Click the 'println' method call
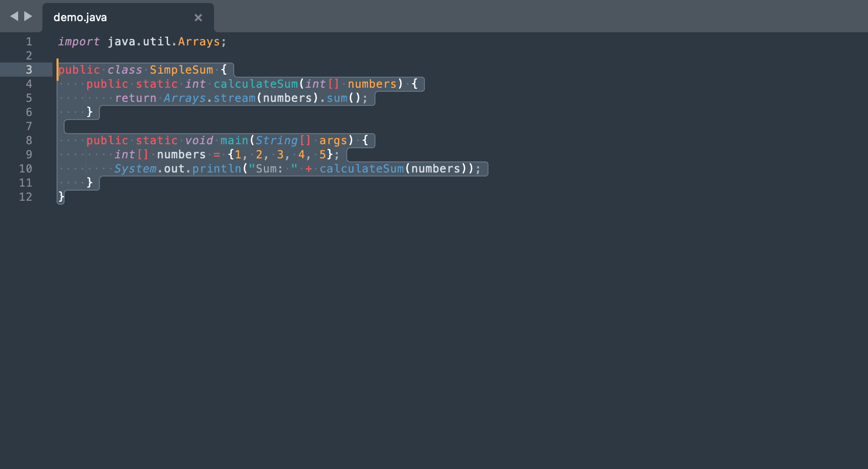The height and width of the screenshot is (469, 868). coord(216,168)
